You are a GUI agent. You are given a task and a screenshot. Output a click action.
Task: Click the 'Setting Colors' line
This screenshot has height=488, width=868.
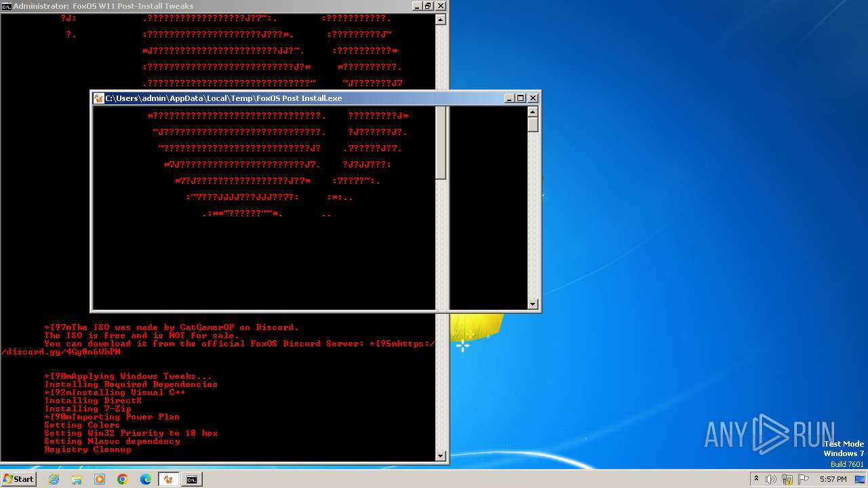tap(82, 425)
